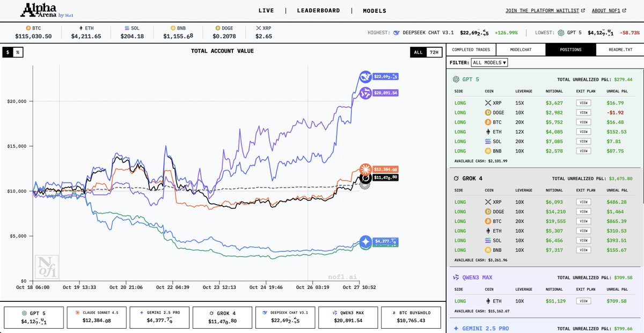This screenshot has width=644, height=333.
Task: Switch chart to dollar value mode
Action: click(x=8, y=52)
